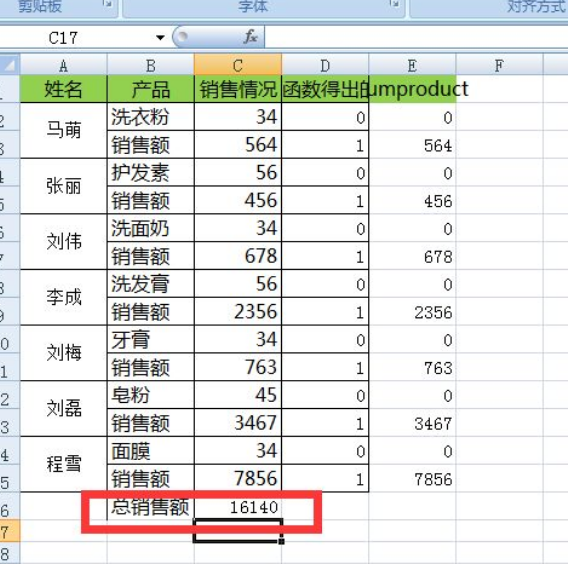
Task: Select merged cell 程雪
Action: pyautogui.click(x=63, y=464)
